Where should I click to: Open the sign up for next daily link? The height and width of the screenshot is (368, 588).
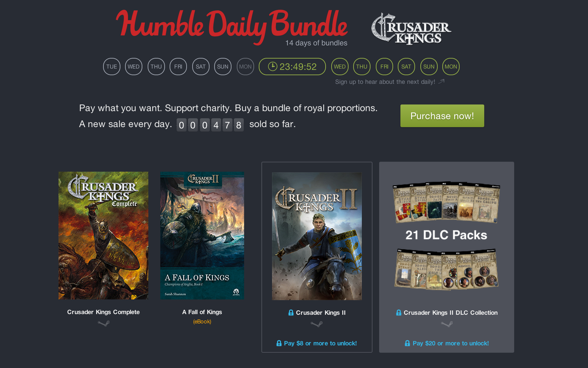pos(385,82)
